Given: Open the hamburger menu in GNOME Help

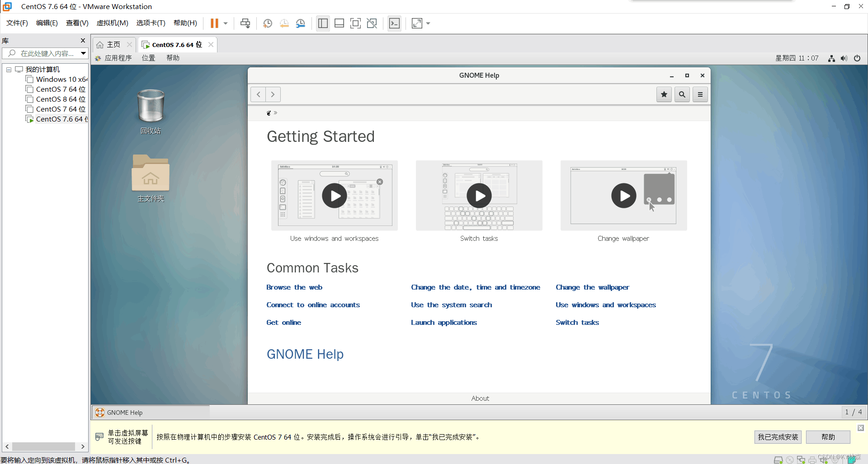Looking at the screenshot, I should pyautogui.click(x=700, y=94).
